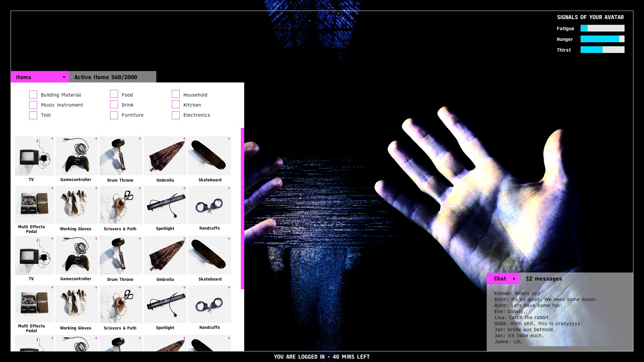
Task: Enable the Electronics filter checkbox
Action: 176,115
